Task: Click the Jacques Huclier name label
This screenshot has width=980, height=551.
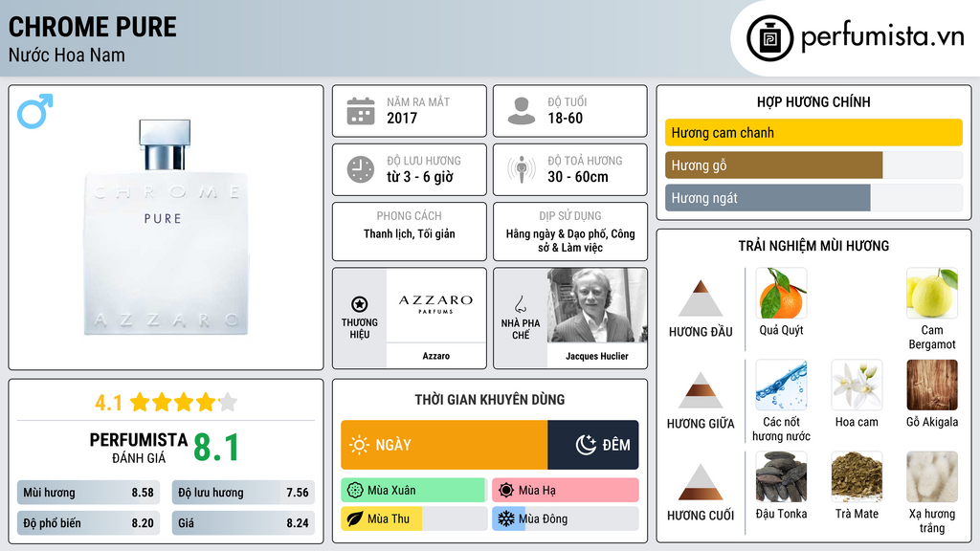Action: (x=597, y=356)
